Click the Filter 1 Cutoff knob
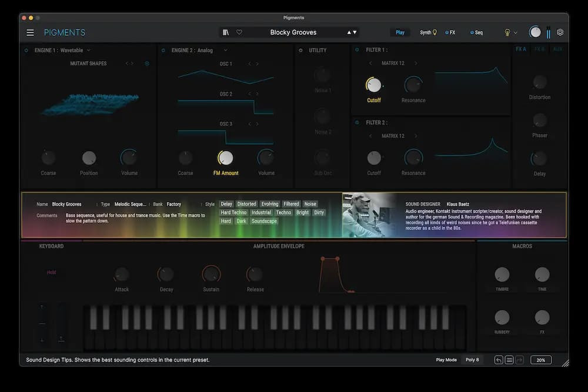Image resolution: width=588 pixels, height=392 pixels. 374,85
